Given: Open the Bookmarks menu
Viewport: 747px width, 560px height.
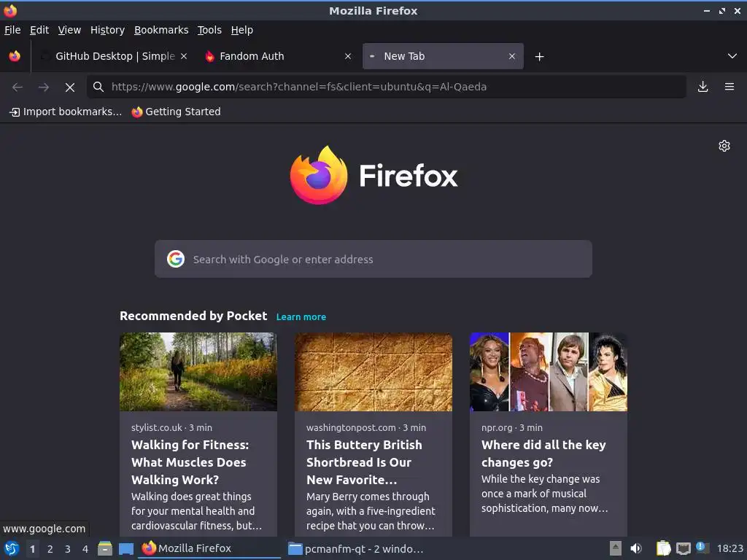Looking at the screenshot, I should tap(161, 30).
